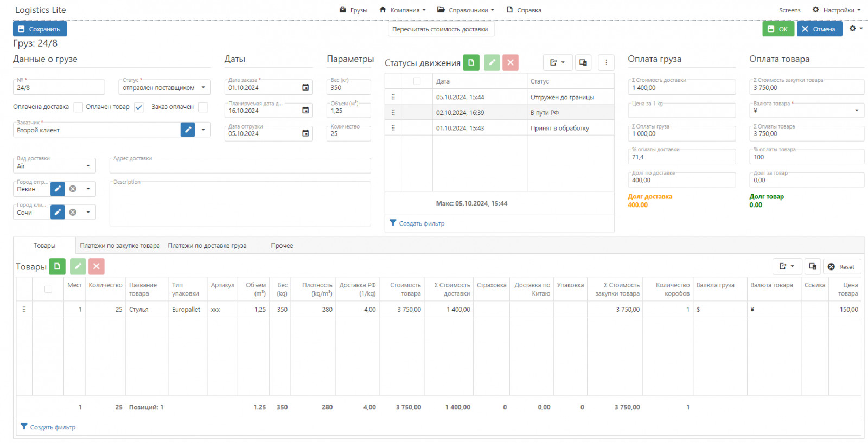Image resolution: width=868 pixels, height=443 pixels.
Task: Switch to Платежи по закупке товара tab
Action: point(120,246)
